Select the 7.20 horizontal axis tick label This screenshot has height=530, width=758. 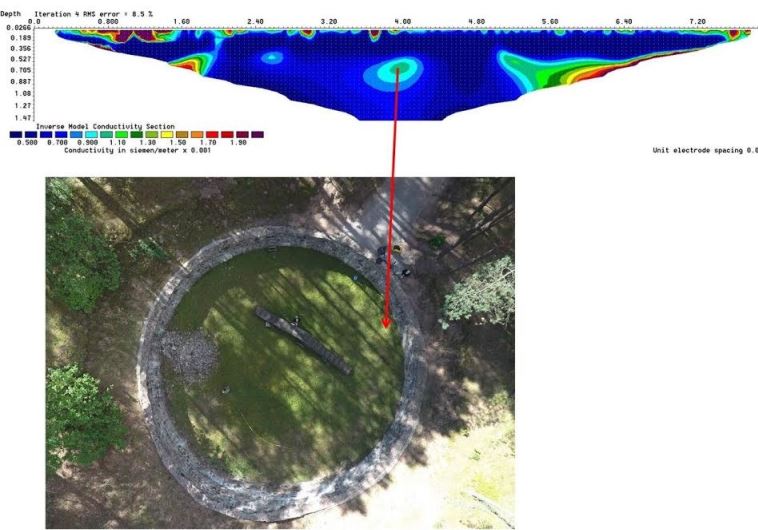coord(697,21)
